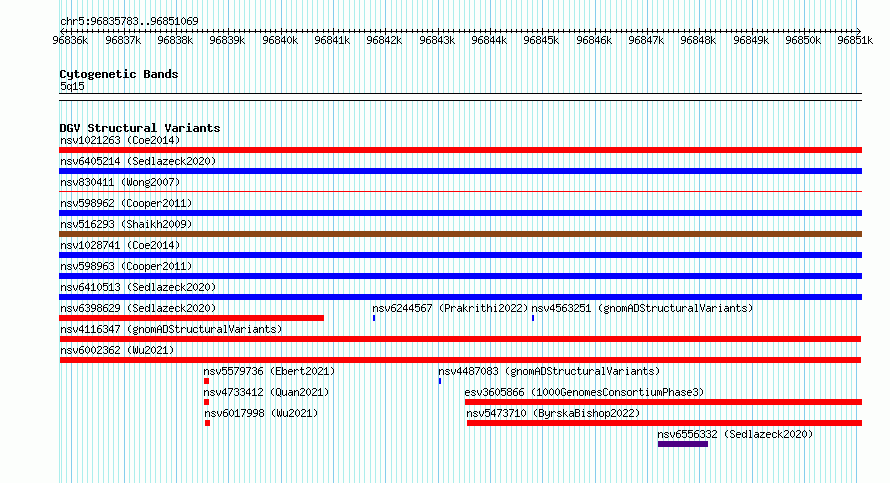Click the 96840k ruler position label
This screenshot has width=890, height=483.
280,40
